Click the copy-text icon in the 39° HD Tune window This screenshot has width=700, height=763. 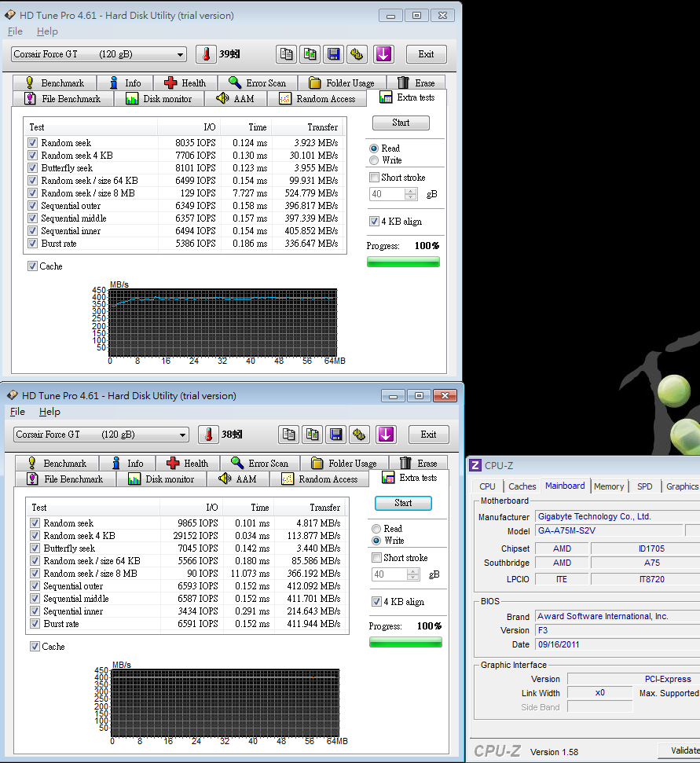pos(287,54)
